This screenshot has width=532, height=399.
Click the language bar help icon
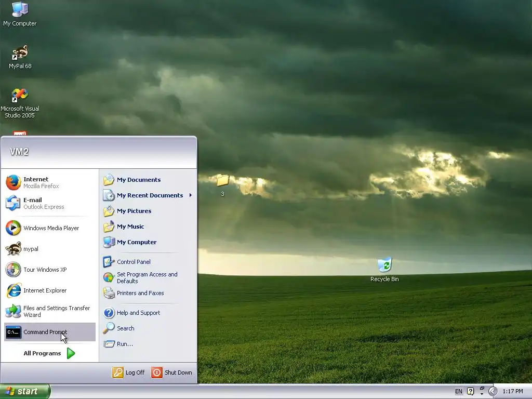[x=470, y=391]
